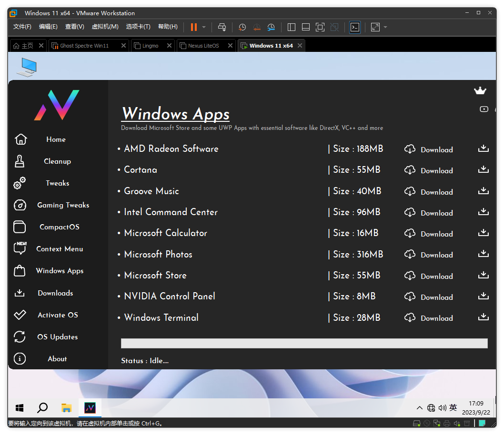Screen dimensions: 504x435
Task: Expand the stretch guest dropdown arrow
Action: (385, 27)
